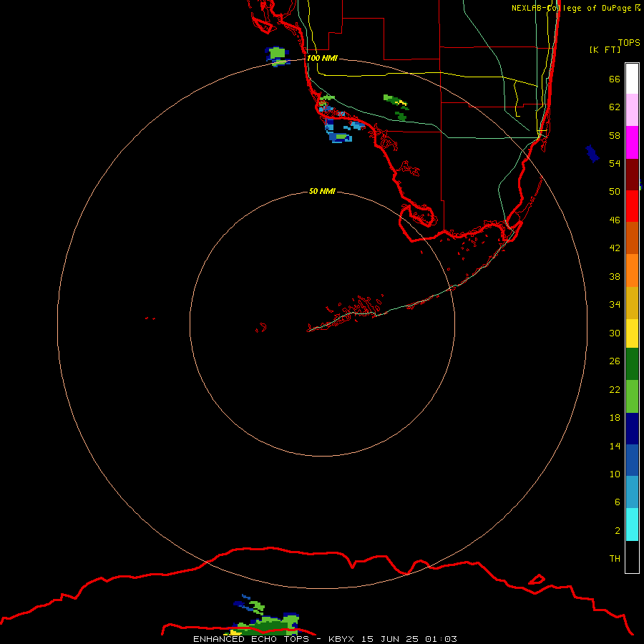Click the 'TOPS' legend heading

tap(629, 43)
